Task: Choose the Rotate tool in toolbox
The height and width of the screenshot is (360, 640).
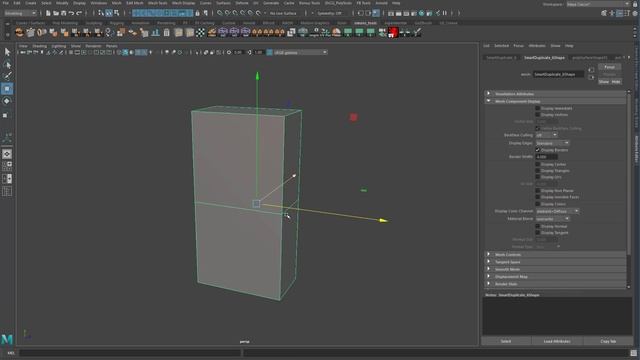Action: [x=7, y=101]
